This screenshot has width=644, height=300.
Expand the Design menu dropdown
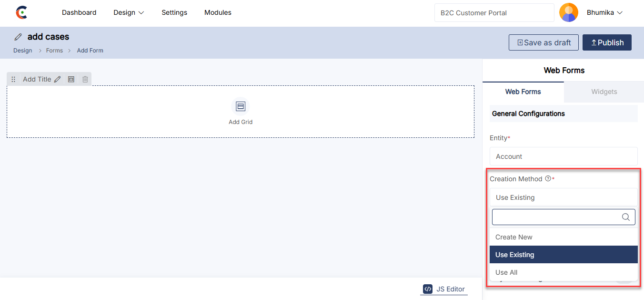click(x=129, y=13)
